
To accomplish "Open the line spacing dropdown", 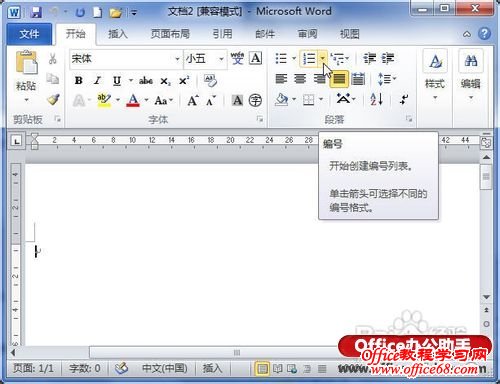I will point(387,79).
